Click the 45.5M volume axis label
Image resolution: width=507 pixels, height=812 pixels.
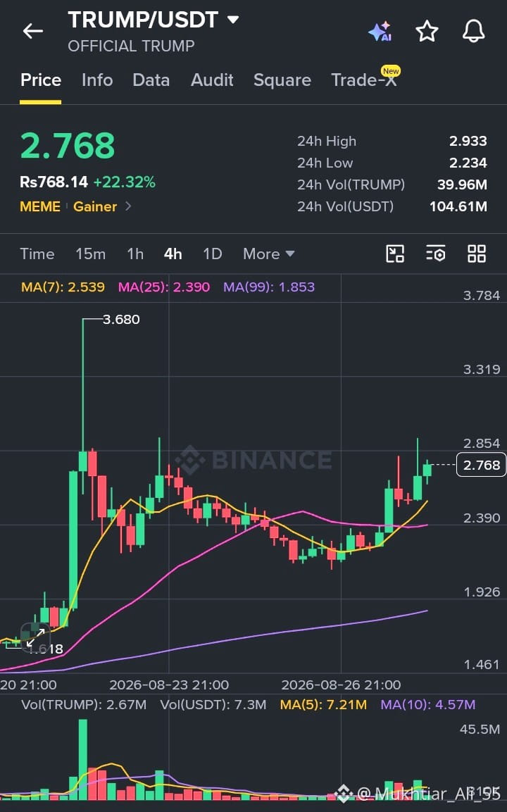(480, 729)
